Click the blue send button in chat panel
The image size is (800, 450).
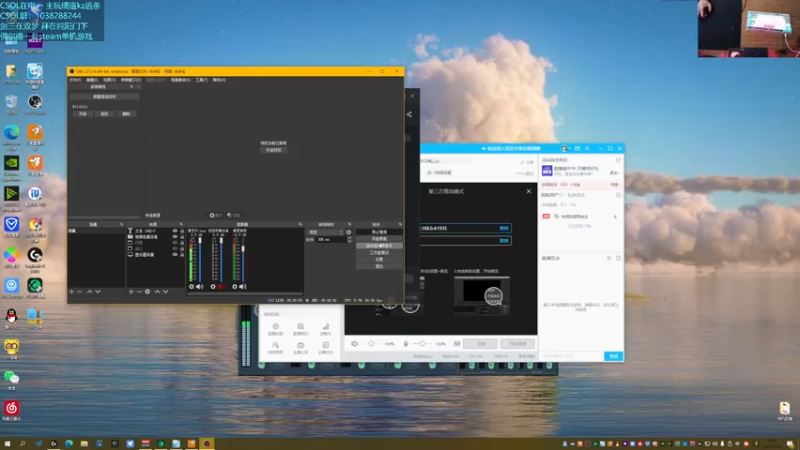[x=613, y=356]
